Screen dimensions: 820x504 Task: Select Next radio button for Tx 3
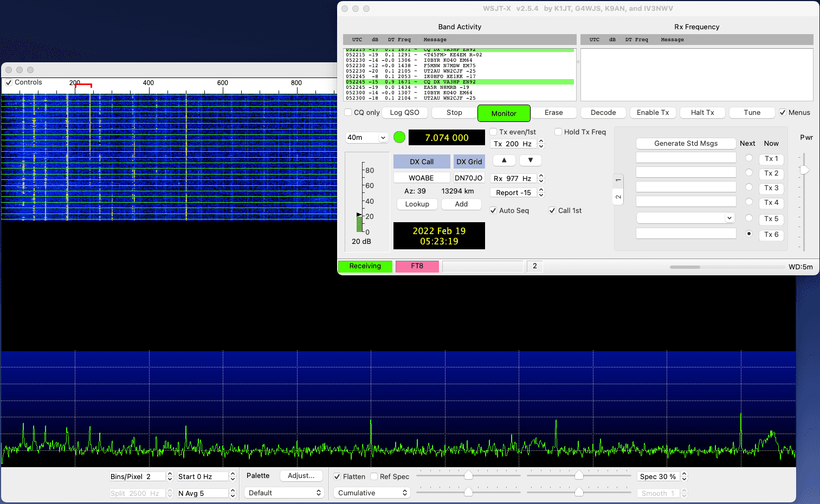pyautogui.click(x=749, y=187)
